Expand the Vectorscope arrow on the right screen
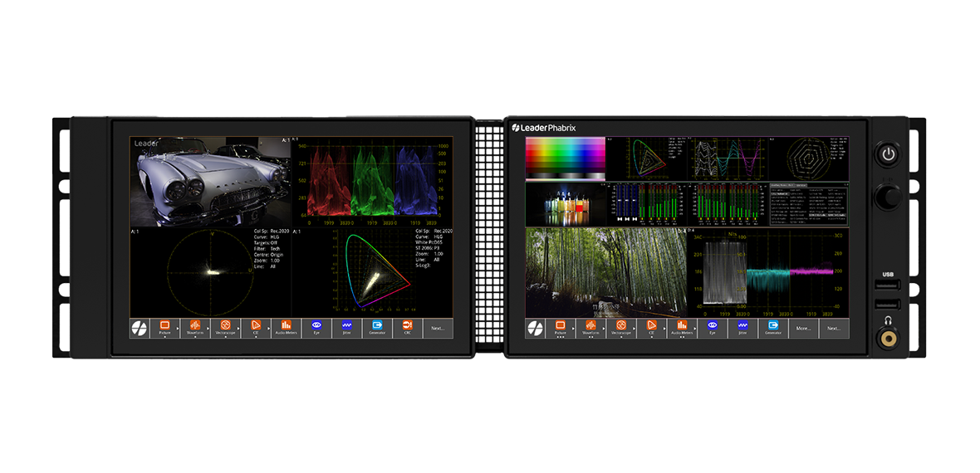The image size is (980, 473). pyautogui.click(x=634, y=328)
